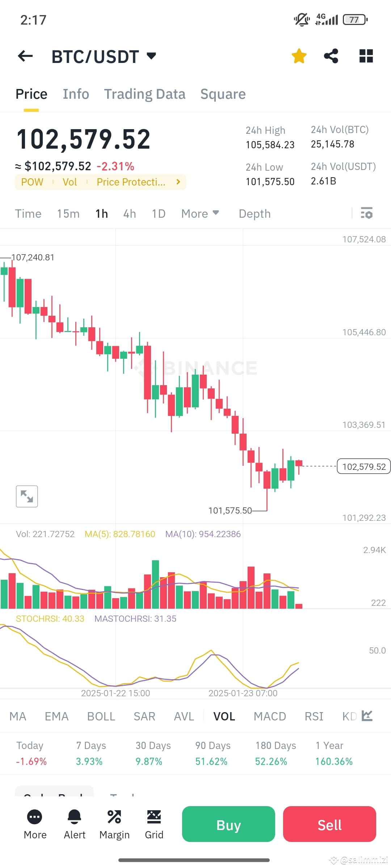The width and height of the screenshot is (391, 868).
Task: Select the 15m timeframe
Action: tap(68, 214)
